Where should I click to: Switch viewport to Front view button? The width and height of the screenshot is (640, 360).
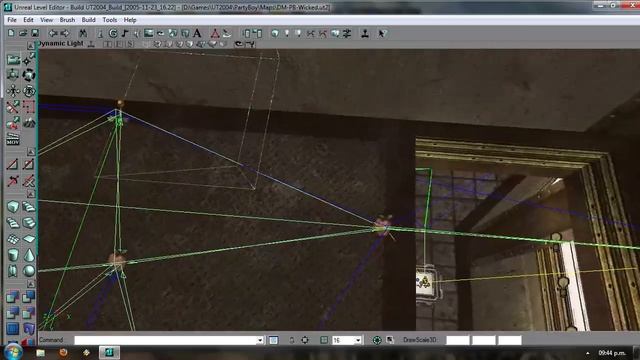coord(119,44)
